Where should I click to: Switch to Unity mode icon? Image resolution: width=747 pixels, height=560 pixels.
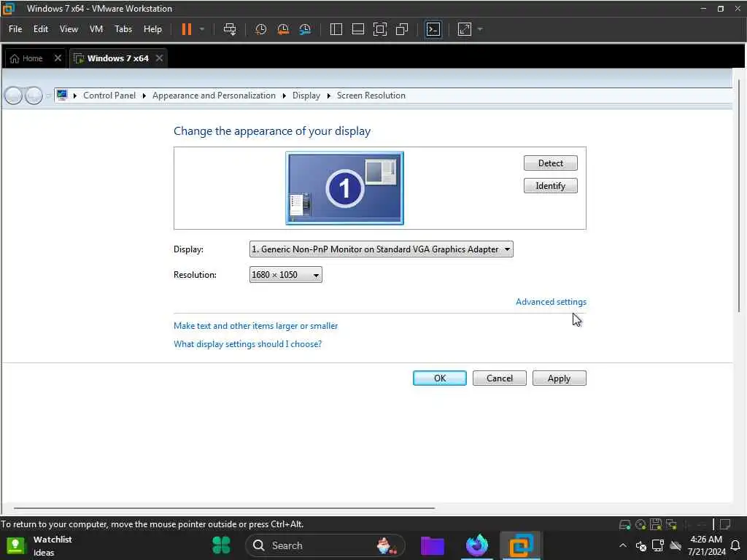click(402, 29)
